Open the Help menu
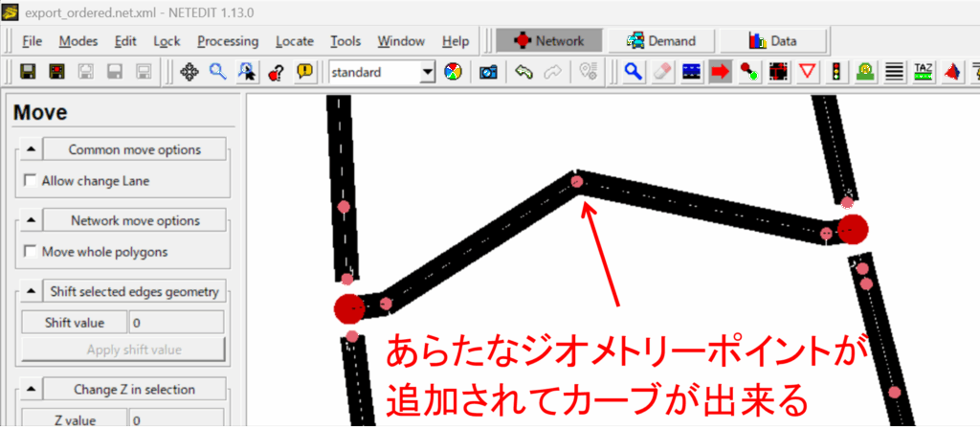 point(456,41)
